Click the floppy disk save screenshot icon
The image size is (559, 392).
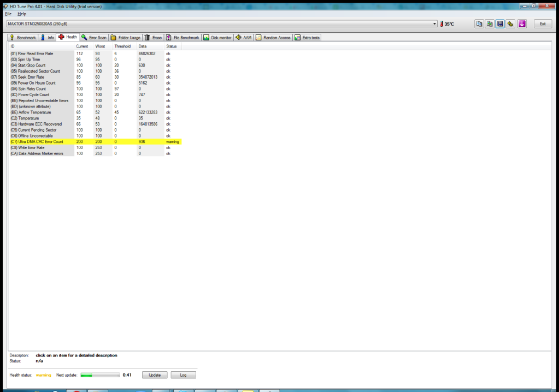coord(500,24)
